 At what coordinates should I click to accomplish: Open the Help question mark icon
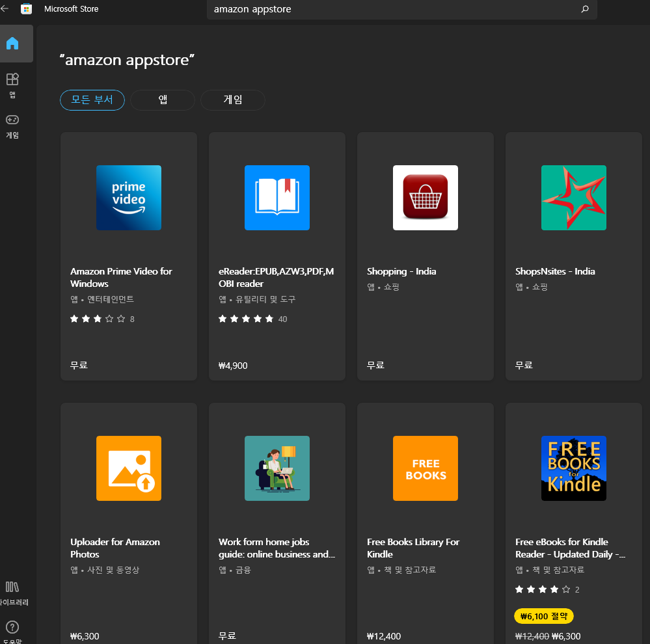(12, 627)
